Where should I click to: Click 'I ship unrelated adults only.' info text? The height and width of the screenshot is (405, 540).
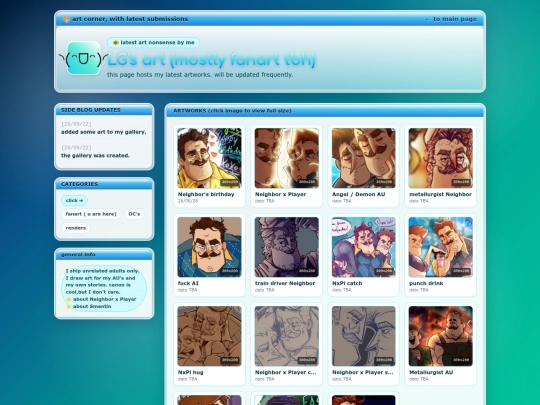[102, 271]
